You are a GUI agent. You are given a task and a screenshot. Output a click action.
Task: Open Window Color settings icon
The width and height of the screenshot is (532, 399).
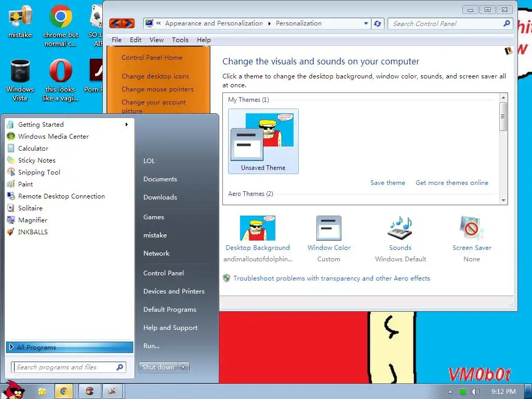point(329,228)
